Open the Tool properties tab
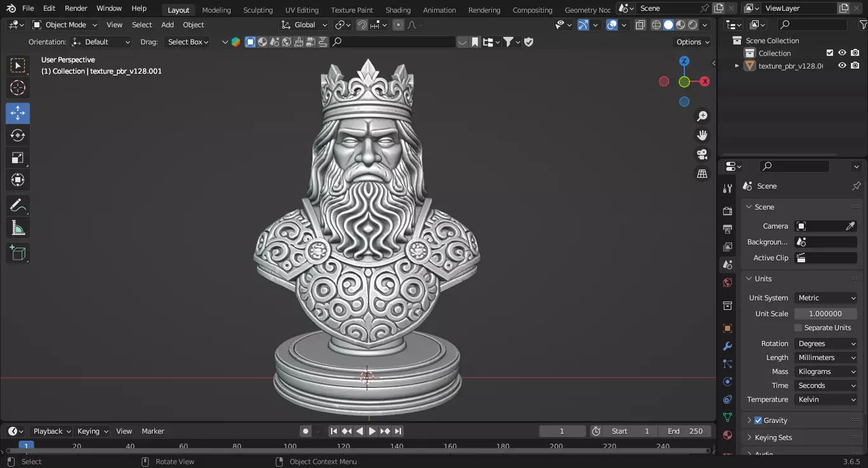Screen dimensions: 868x468 coord(728,188)
